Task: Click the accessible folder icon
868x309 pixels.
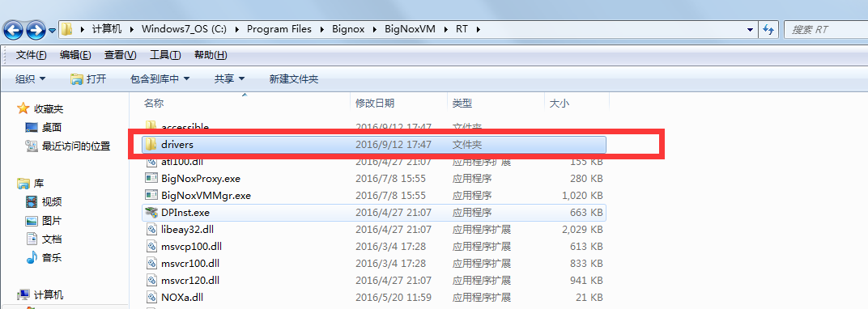Action: click(x=151, y=126)
